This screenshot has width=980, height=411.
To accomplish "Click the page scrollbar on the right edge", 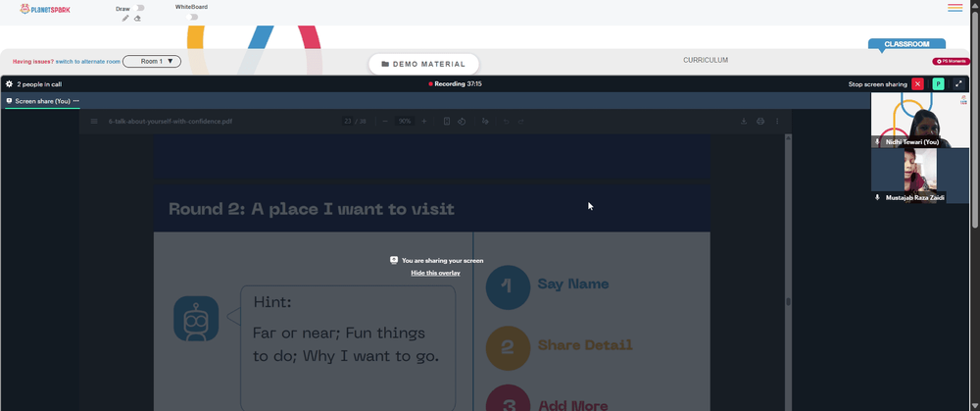I will tap(975, 119).
